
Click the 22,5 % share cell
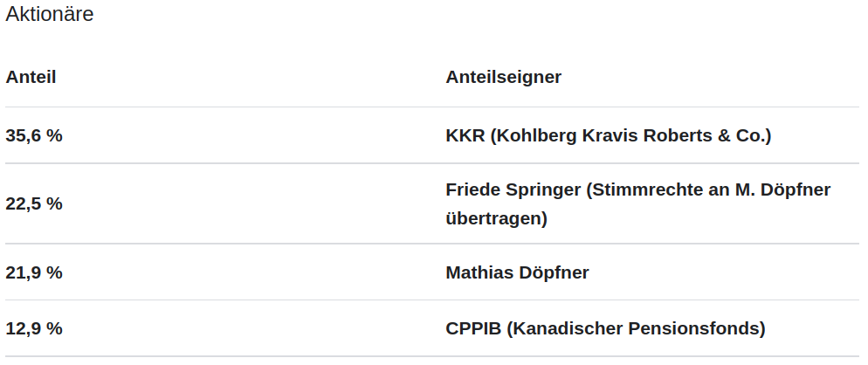click(x=34, y=203)
